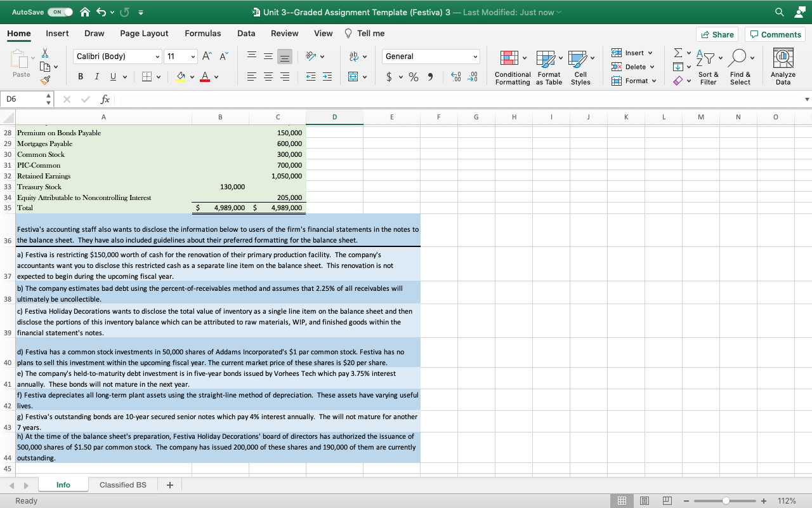812x508 pixels.
Task: Add a new sheet with plus button
Action: (169, 485)
